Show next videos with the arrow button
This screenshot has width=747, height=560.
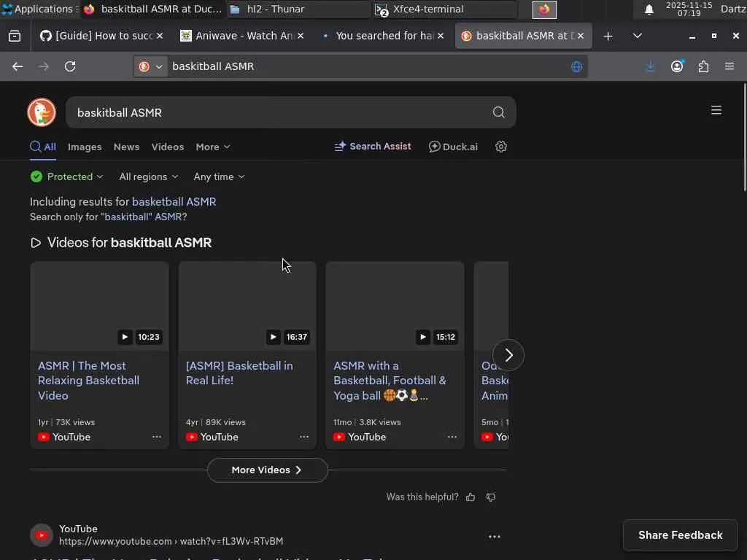pyautogui.click(x=508, y=355)
